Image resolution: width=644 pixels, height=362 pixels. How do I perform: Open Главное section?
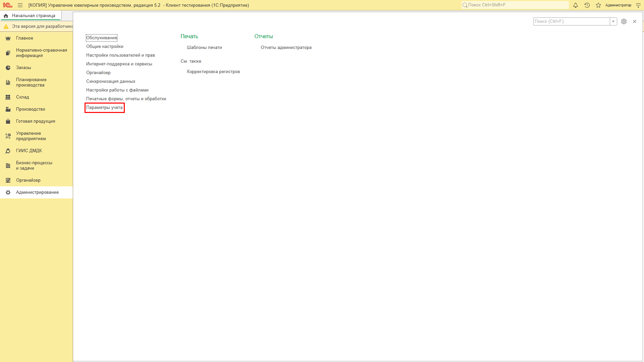pos(36,38)
